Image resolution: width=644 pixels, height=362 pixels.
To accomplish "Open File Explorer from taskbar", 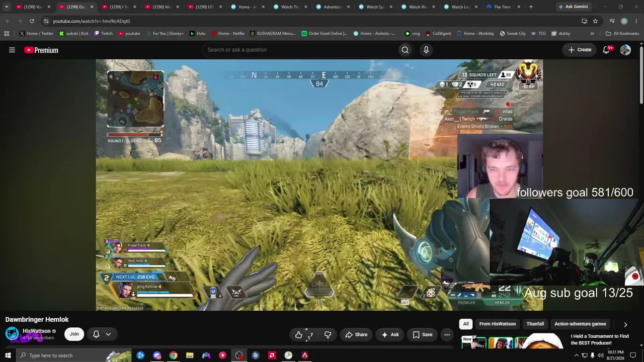I will point(190,355).
